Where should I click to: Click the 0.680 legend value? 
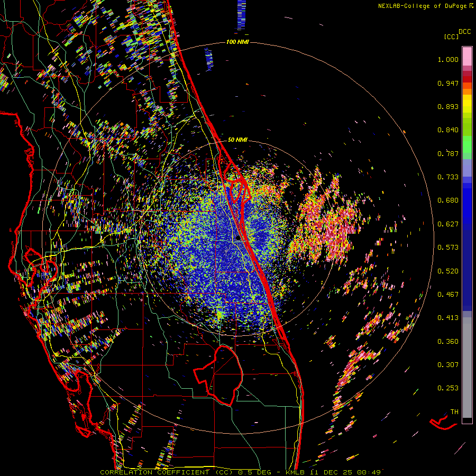pyautogui.click(x=448, y=200)
